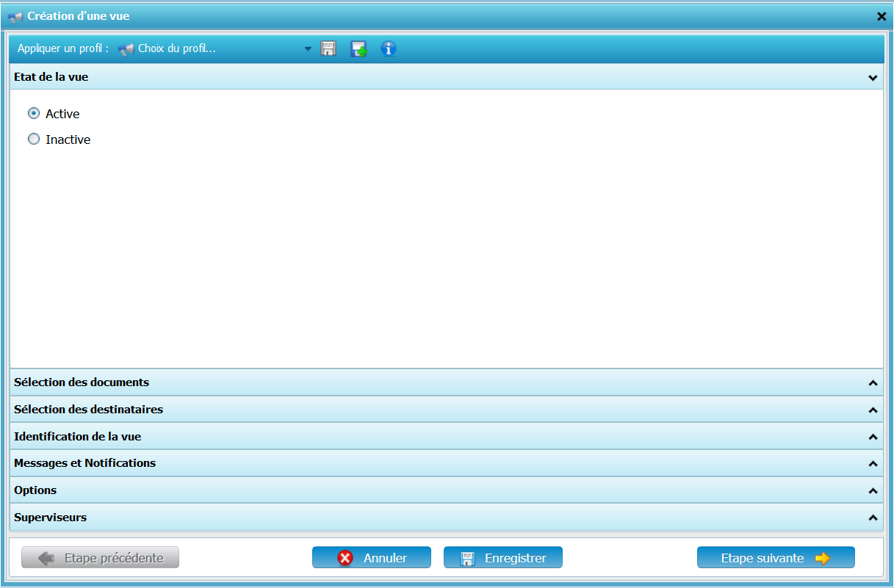This screenshot has height=588, width=894.
Task: Click the save-as-new profile icon with green plus
Action: tap(358, 49)
